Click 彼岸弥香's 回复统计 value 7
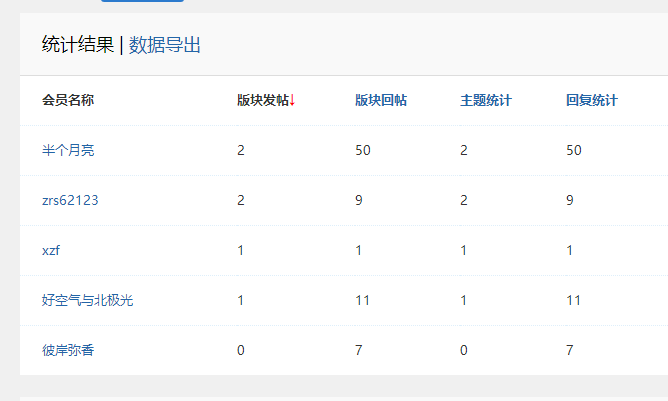 (570, 350)
